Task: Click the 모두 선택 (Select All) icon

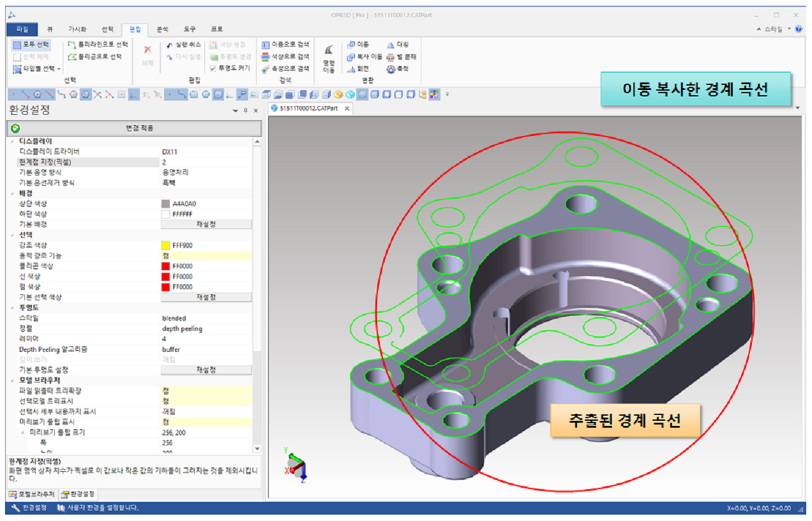Action: point(17,45)
